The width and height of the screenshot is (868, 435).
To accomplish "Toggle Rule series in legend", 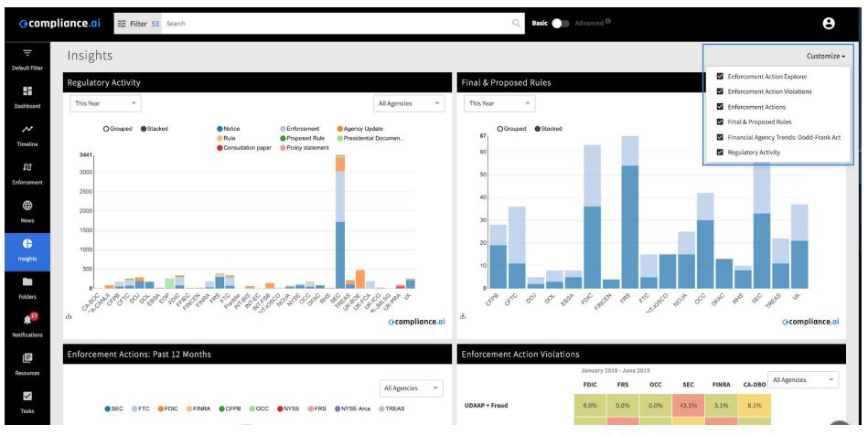I will (227, 138).
